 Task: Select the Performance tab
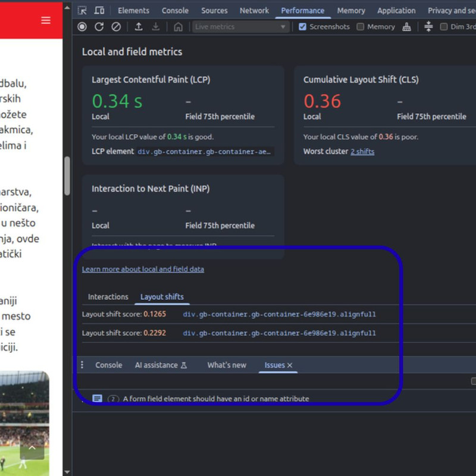click(303, 11)
